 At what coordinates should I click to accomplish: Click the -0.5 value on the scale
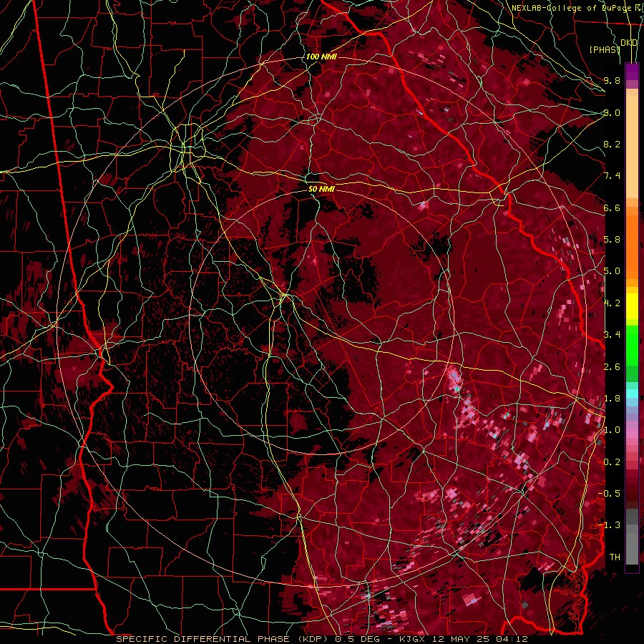click(609, 494)
